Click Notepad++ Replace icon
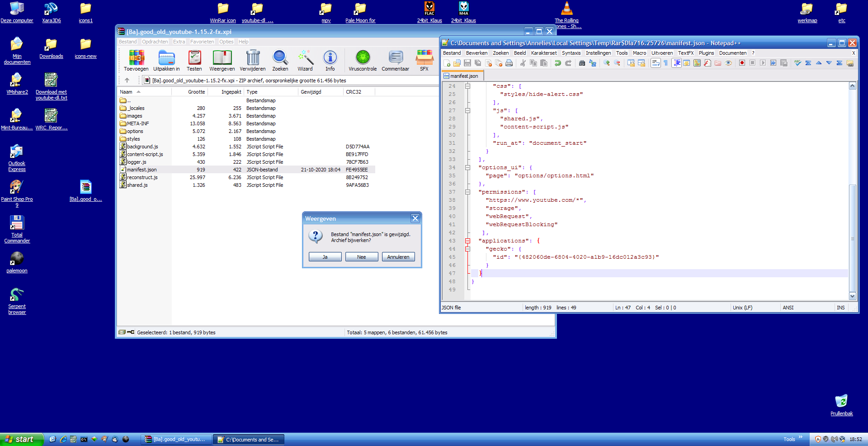Image resolution: width=868 pixels, height=446 pixels. click(592, 63)
